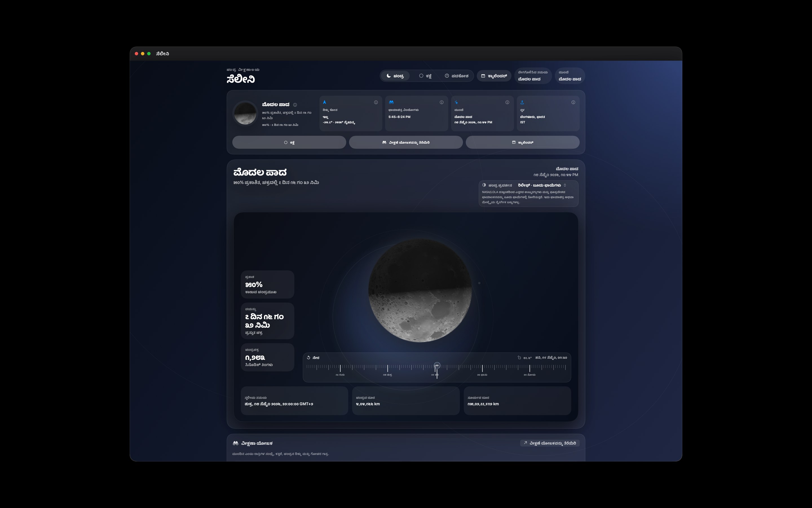This screenshot has height=508, width=812.
Task: Click the blue compass arrow icon on ದಿಕ್ಕು ಕೋನ card
Action: [325, 102]
